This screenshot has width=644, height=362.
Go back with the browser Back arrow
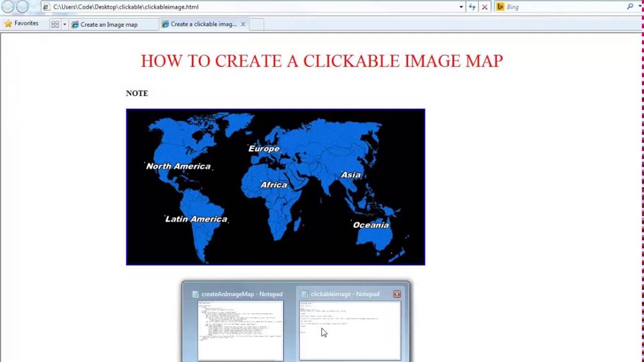tap(8, 7)
